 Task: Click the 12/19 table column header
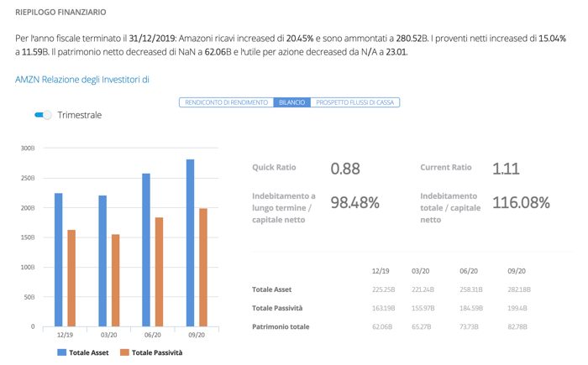[381, 271]
